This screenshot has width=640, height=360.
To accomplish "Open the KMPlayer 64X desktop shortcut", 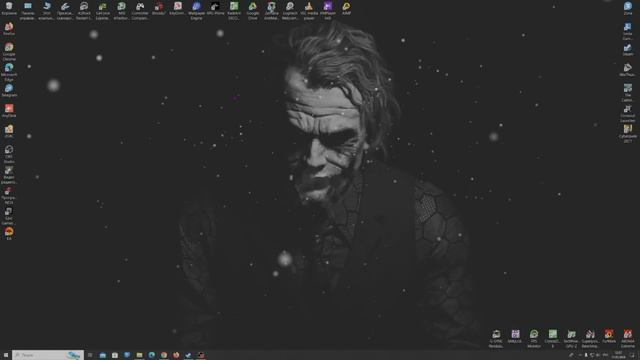I will coord(328,10).
